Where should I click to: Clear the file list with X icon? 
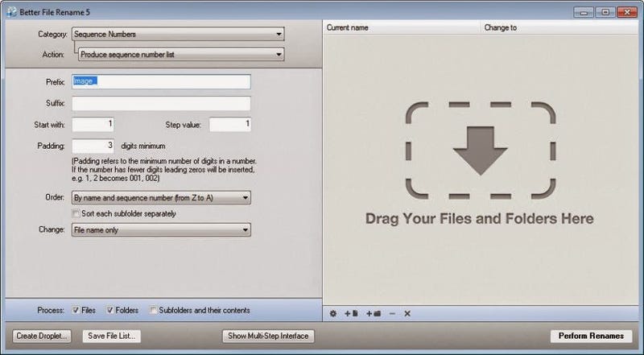[x=407, y=313]
